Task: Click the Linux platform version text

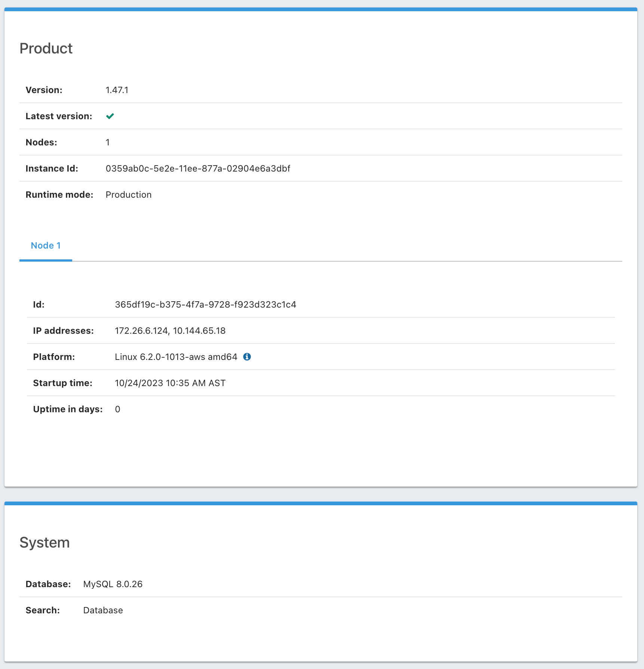Action: coord(176,357)
